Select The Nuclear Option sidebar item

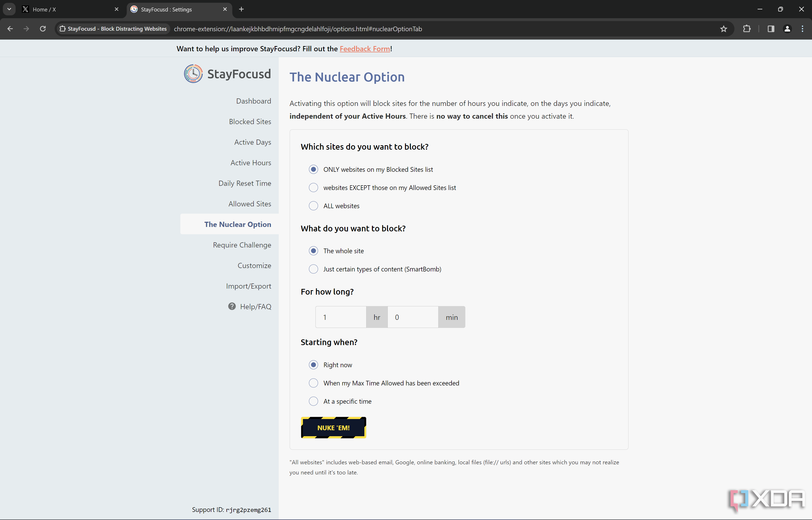click(230, 224)
